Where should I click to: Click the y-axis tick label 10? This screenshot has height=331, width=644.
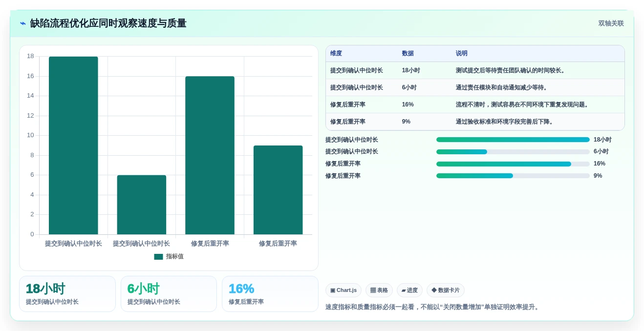[30, 135]
